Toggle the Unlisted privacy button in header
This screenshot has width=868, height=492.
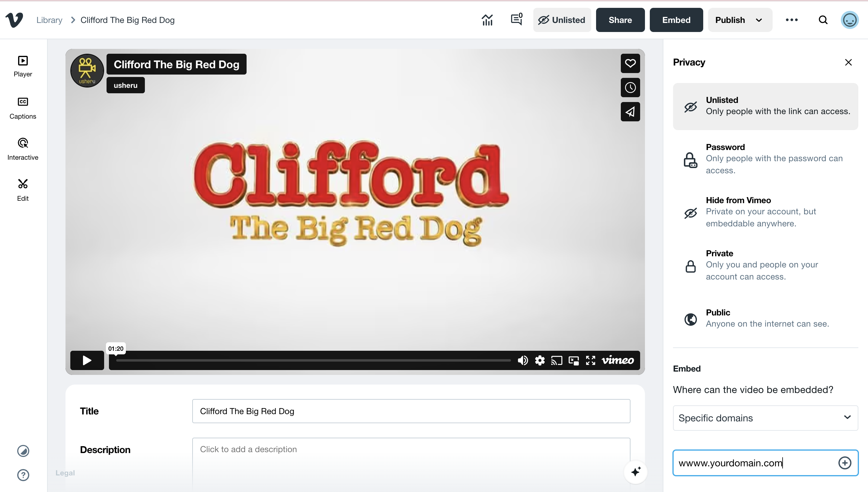[562, 20]
